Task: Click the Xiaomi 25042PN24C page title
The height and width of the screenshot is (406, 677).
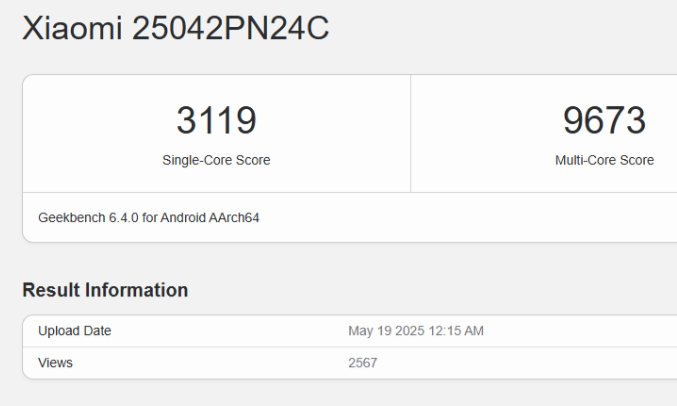Action: click(x=175, y=28)
